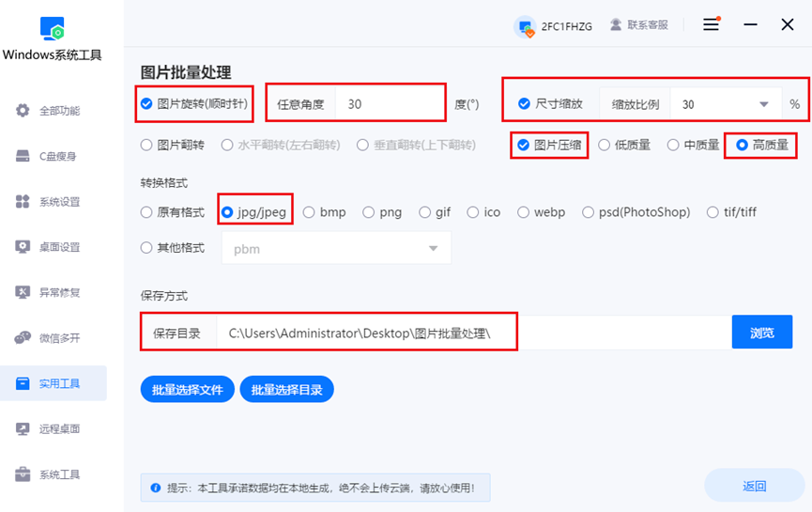Open the pbm other-format dropdown
Screen dimensions: 812x512
(337, 248)
